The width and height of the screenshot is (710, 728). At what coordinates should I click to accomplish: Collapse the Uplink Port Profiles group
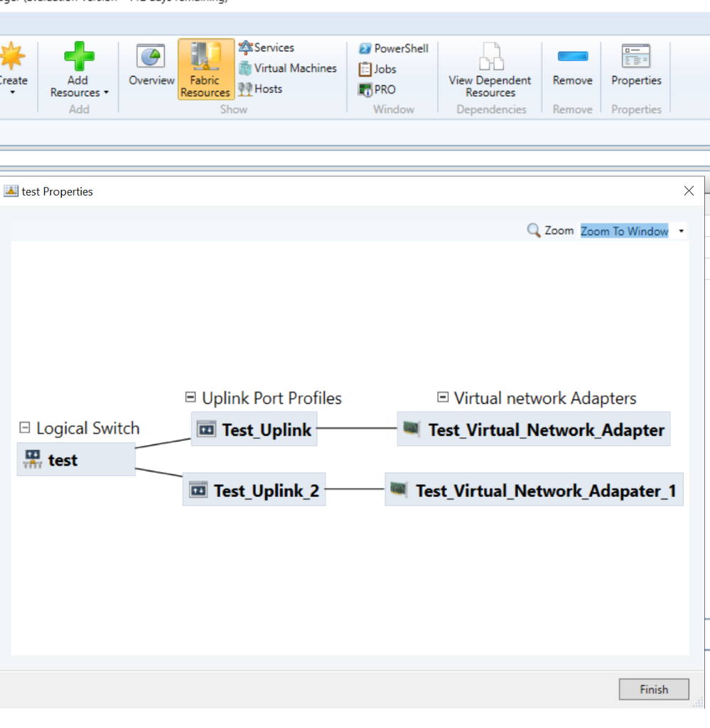point(190,397)
